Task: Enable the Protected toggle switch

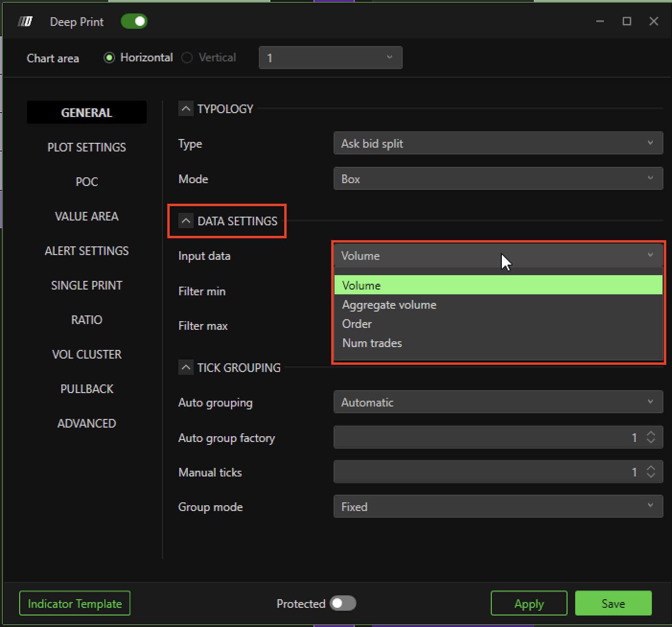Action: point(343,604)
